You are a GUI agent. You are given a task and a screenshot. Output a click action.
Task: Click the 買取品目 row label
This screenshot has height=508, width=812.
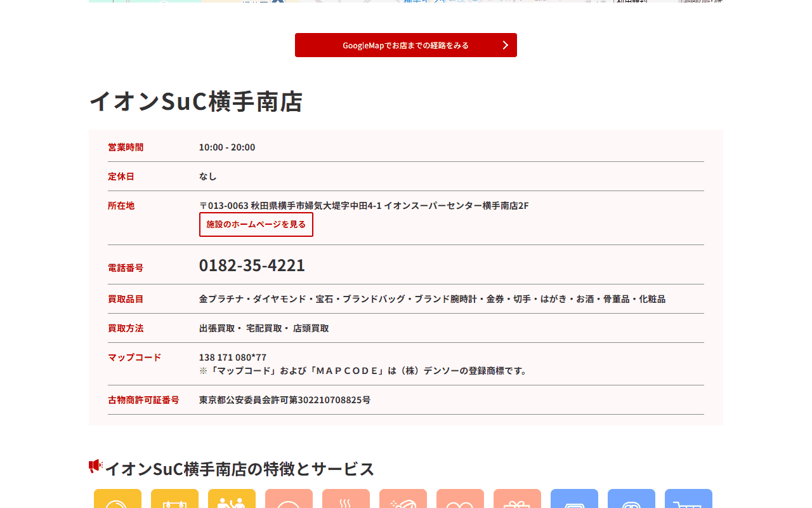point(126,299)
